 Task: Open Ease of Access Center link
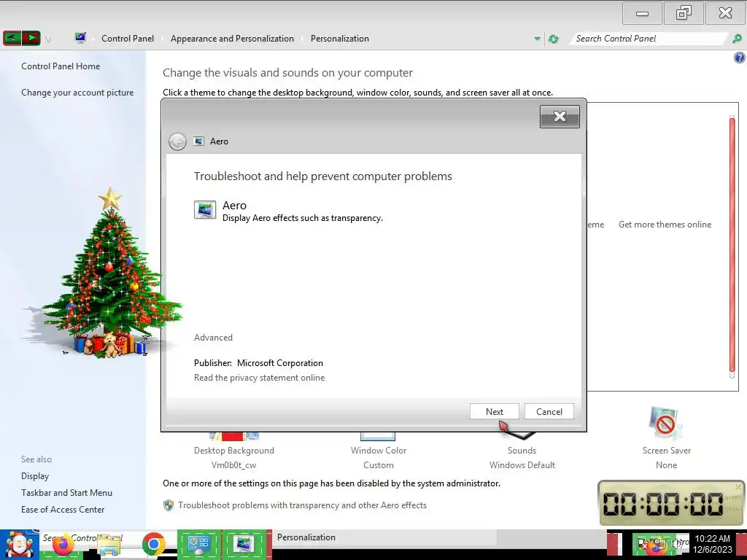click(63, 510)
